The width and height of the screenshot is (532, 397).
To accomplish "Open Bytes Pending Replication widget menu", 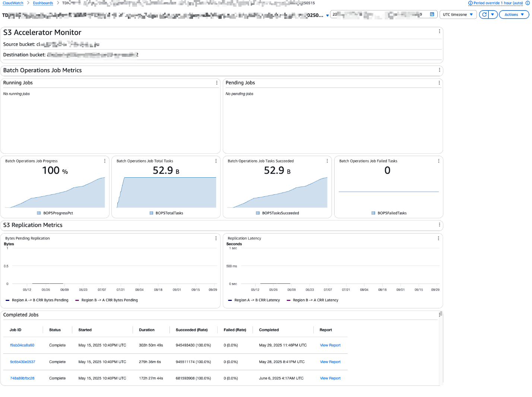I will pyautogui.click(x=216, y=238).
